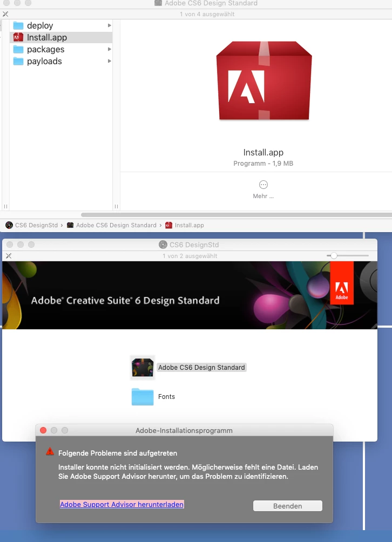Click the Programm - 1,9 MB info text
This screenshot has width=392, height=542.
point(263,163)
